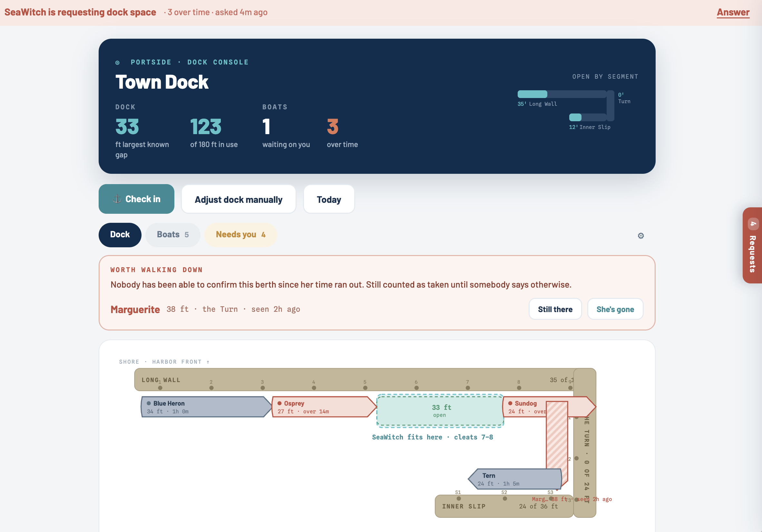Screen dimensions: 762x532
Task: Click Long Wall cleat 1 marker
Action: point(160,388)
